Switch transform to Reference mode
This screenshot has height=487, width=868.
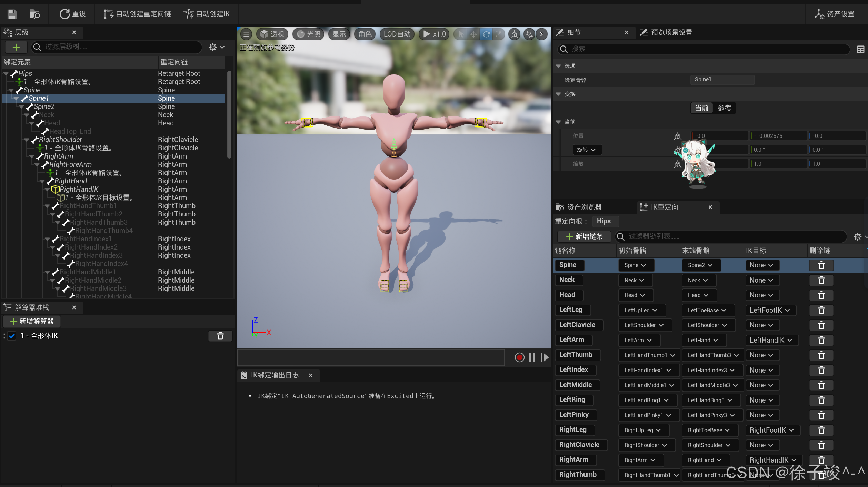[724, 108]
